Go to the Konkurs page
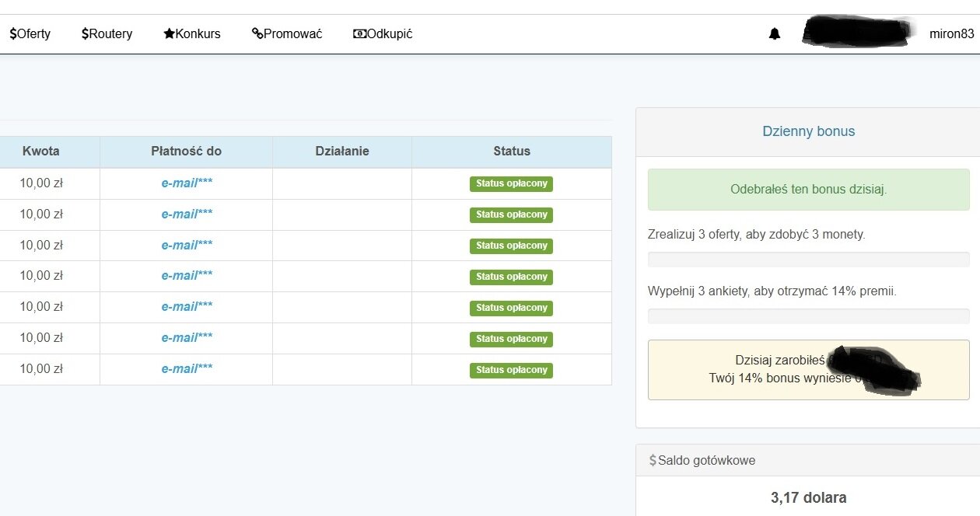Viewport: 980px width, 516px height. [198, 34]
